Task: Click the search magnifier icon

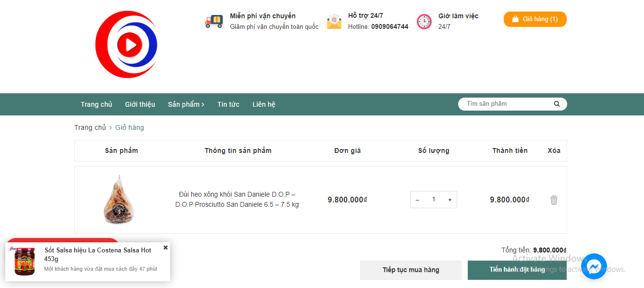Action: [557, 104]
